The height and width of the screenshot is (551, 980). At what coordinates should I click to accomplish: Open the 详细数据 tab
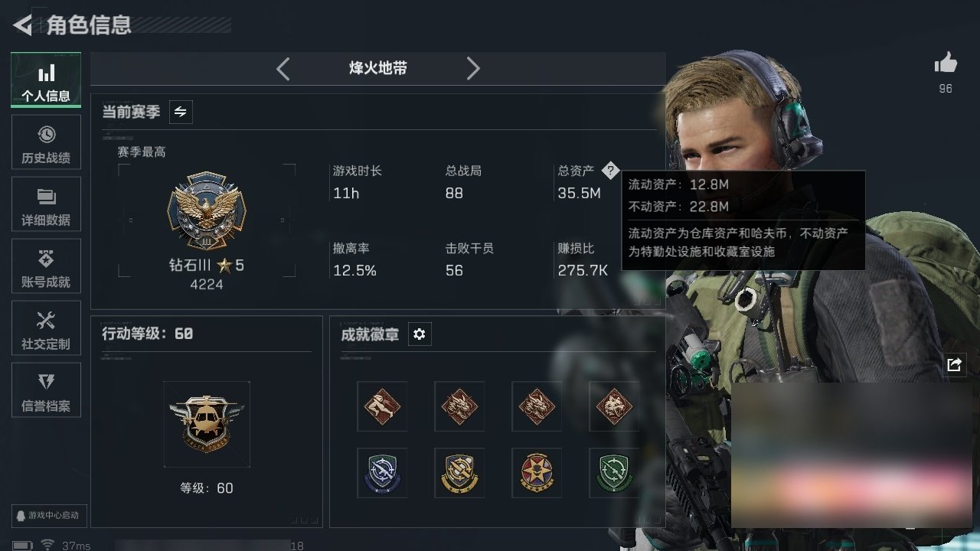pos(46,204)
